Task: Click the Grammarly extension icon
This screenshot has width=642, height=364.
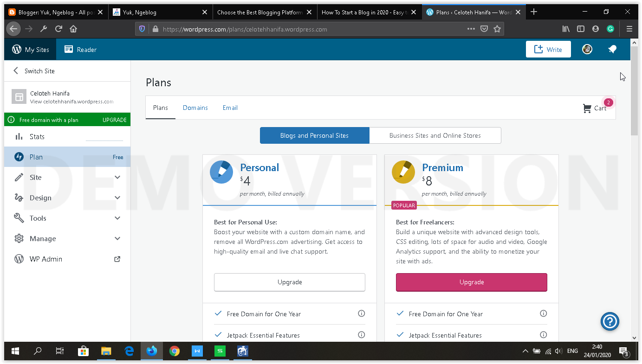Action: click(610, 29)
